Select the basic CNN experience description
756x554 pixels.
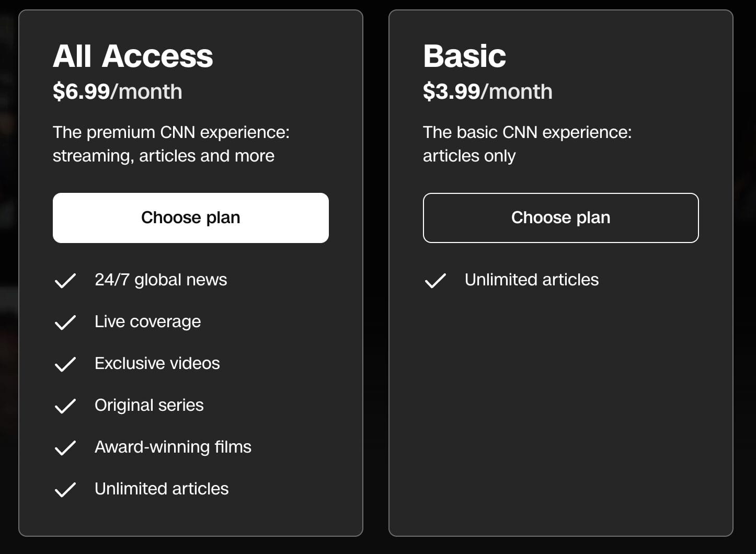point(528,144)
